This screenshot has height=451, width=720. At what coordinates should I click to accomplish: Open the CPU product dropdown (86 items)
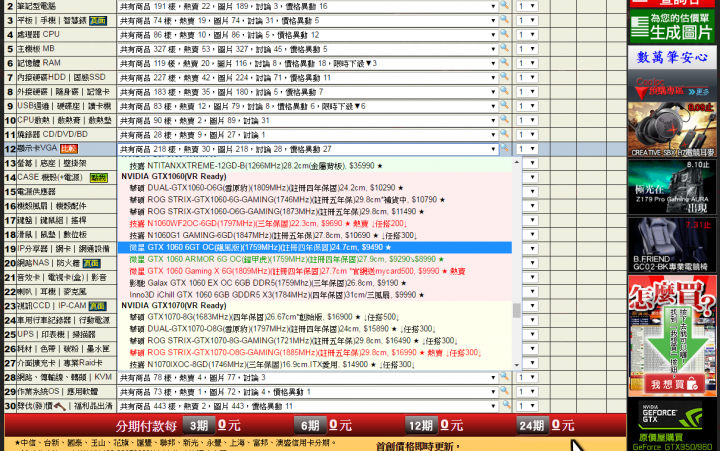tap(308, 35)
